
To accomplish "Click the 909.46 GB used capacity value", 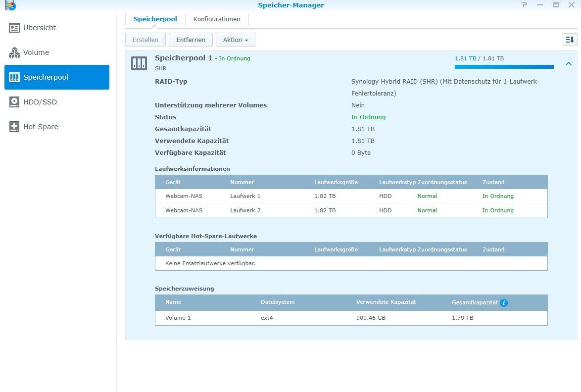I will pyautogui.click(x=371, y=318).
